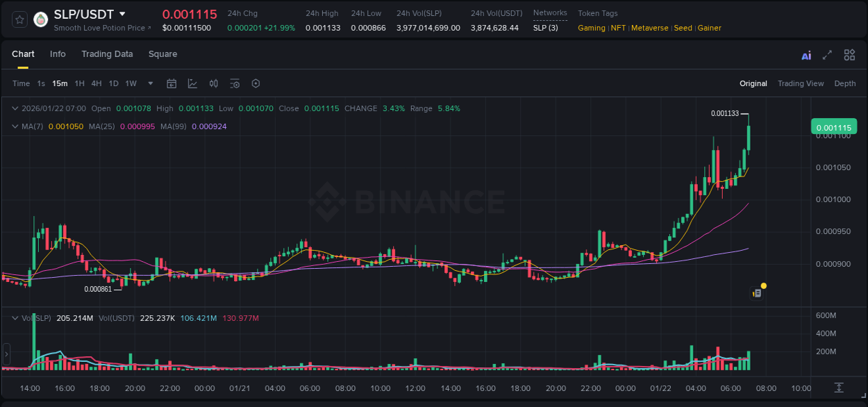Open the Trading View chart mode

tap(801, 83)
